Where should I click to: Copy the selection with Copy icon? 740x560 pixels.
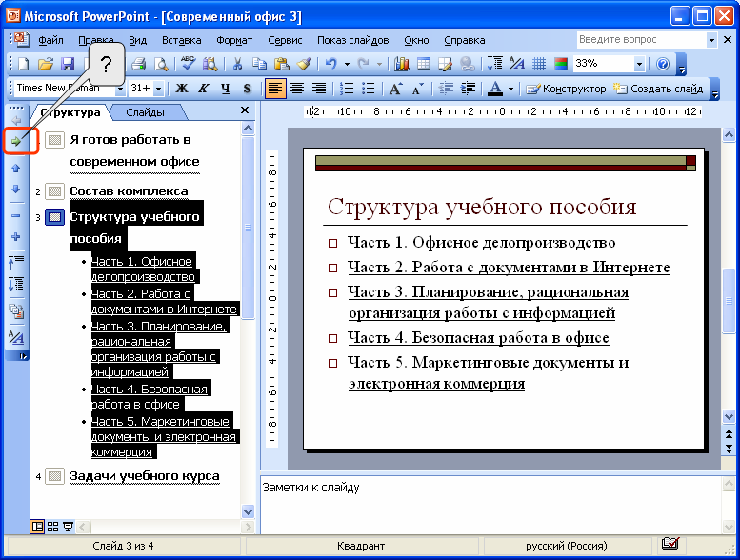click(x=259, y=64)
